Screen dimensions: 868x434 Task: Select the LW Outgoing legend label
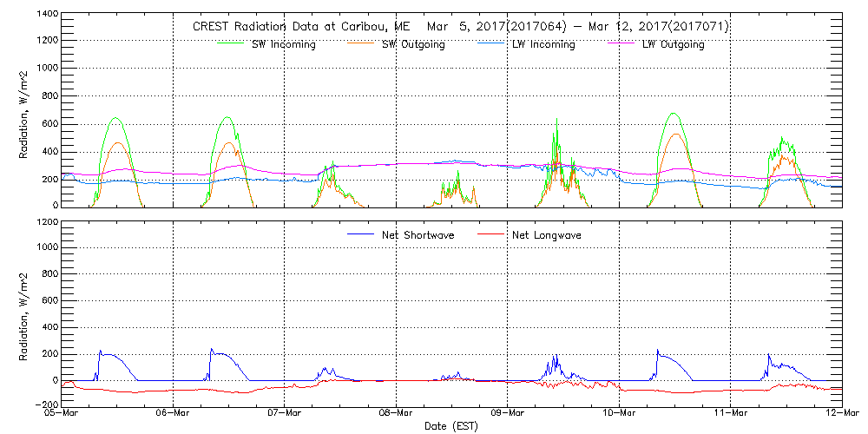tap(673, 45)
